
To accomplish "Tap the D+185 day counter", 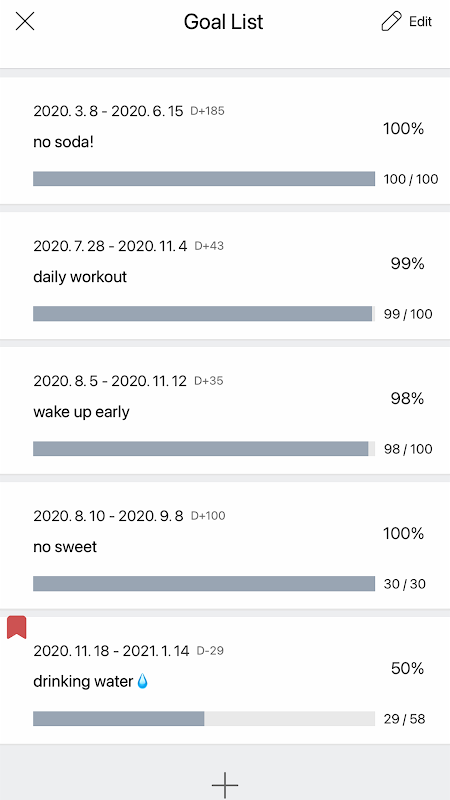I will 207,111.
